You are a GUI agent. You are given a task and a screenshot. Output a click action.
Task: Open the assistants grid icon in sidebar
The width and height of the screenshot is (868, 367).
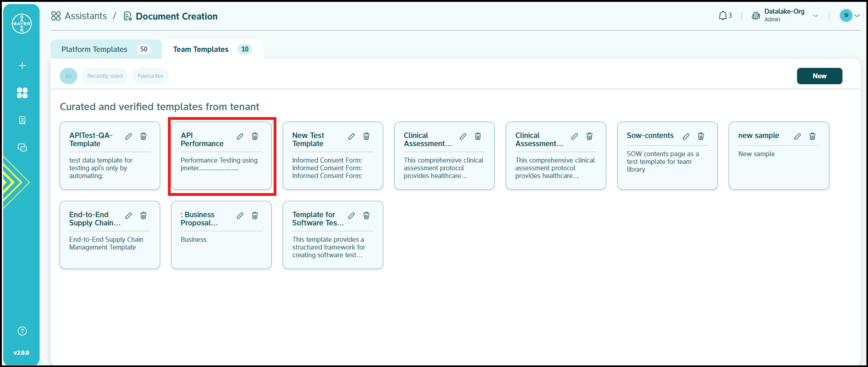point(22,93)
